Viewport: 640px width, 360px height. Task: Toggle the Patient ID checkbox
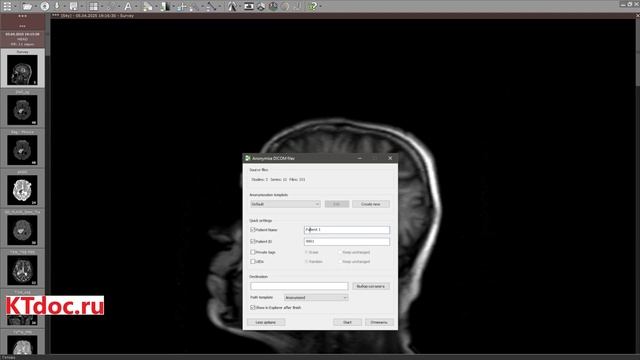tap(253, 241)
